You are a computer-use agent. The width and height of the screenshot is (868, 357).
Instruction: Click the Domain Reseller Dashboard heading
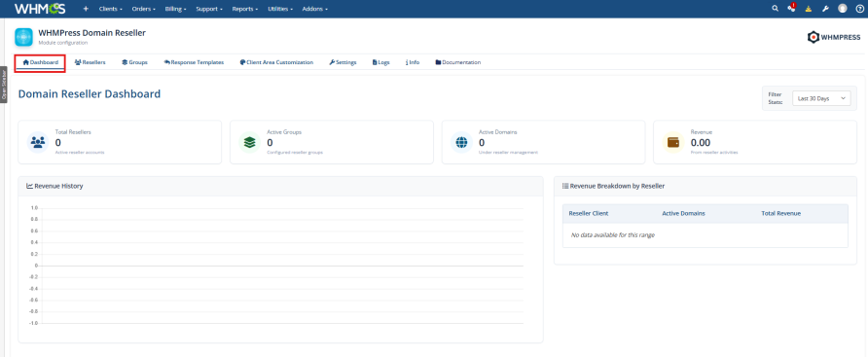click(x=90, y=94)
